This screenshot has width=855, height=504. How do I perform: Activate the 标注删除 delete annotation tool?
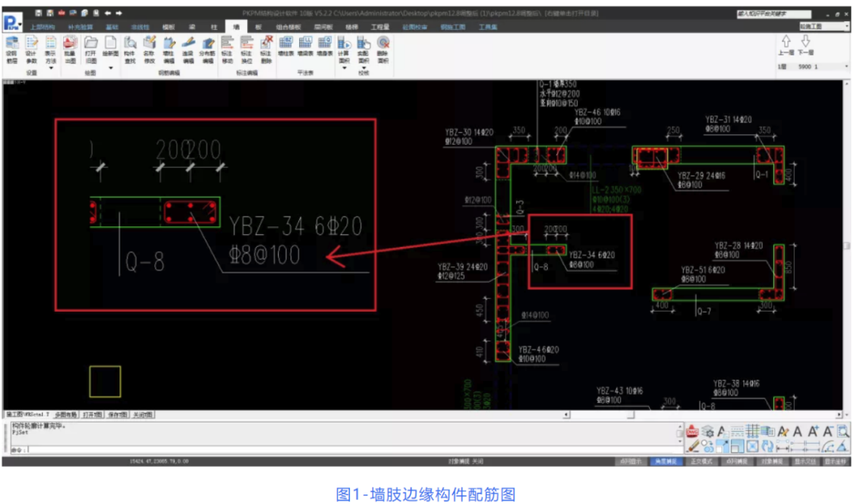tap(266, 50)
